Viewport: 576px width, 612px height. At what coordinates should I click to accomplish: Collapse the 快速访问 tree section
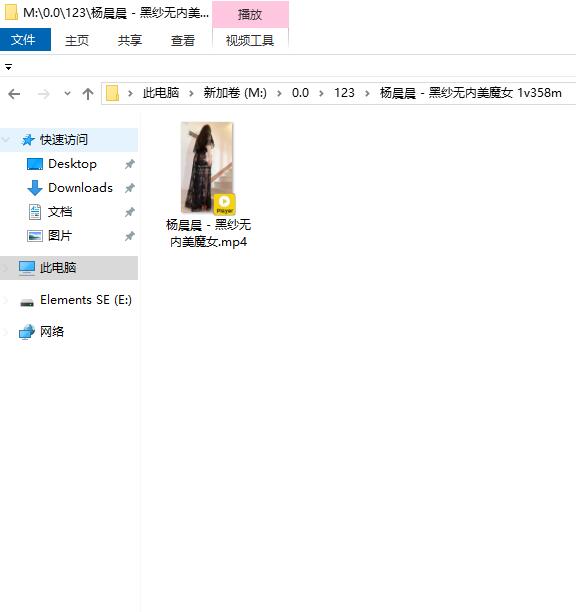coord(6,139)
